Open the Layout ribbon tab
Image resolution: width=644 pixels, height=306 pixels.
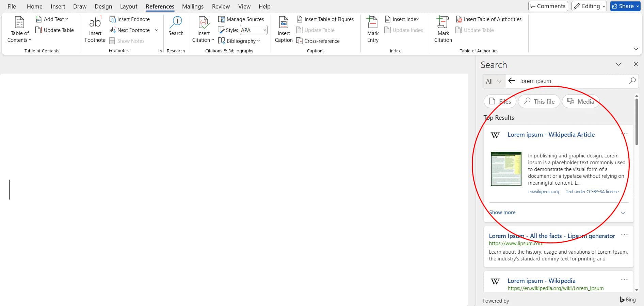pos(129,6)
